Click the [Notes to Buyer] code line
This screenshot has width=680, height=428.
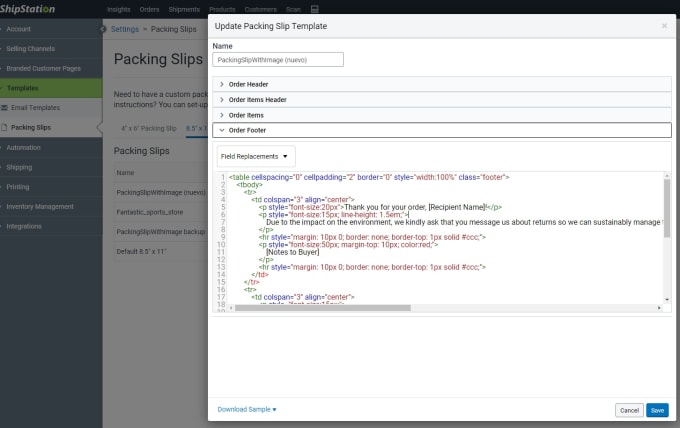(x=293, y=252)
